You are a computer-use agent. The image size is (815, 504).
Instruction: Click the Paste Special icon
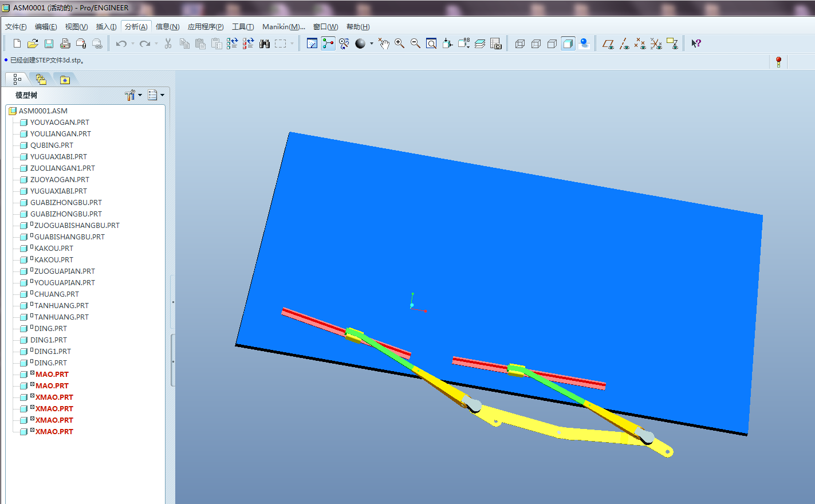pos(216,44)
